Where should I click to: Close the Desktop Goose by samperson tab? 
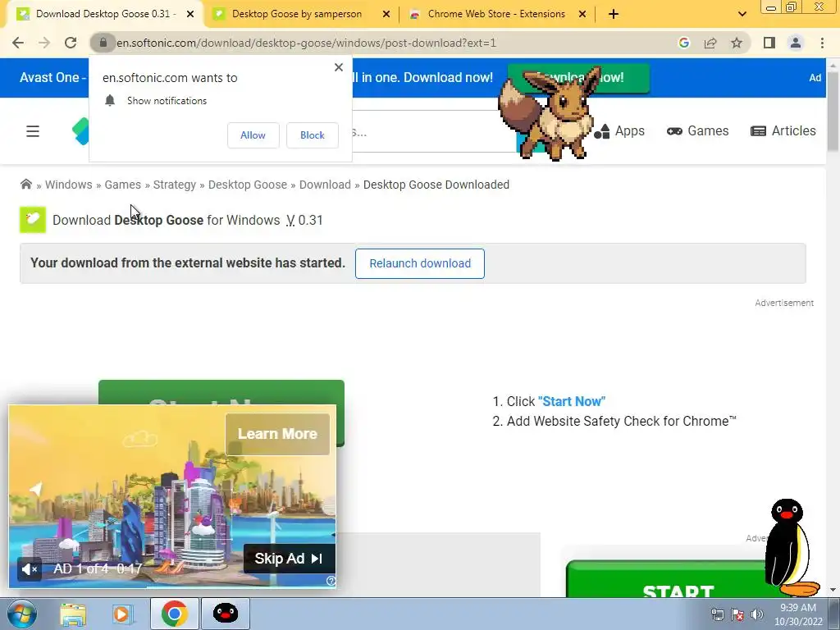tap(386, 15)
